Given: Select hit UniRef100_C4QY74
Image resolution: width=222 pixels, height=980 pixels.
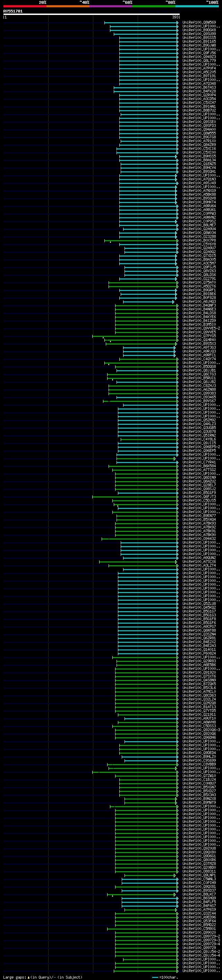Looking at the screenshot, I should click(x=199, y=359).
